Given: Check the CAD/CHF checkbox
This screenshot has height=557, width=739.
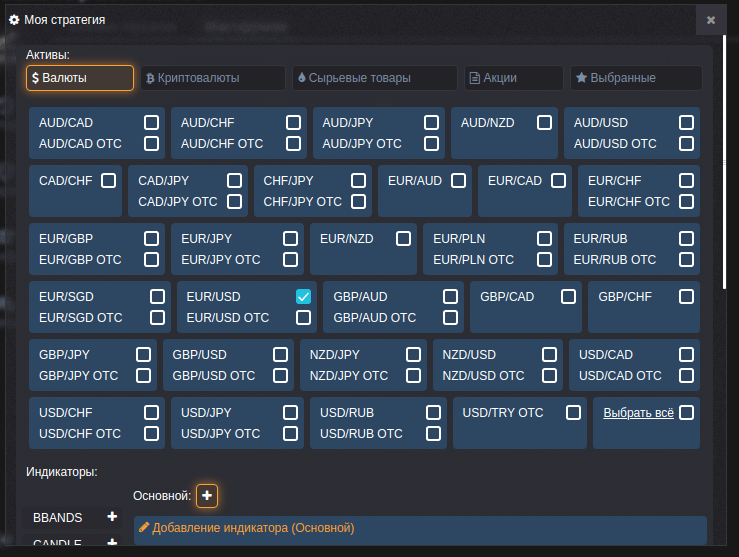Looking at the screenshot, I should 107,181.
